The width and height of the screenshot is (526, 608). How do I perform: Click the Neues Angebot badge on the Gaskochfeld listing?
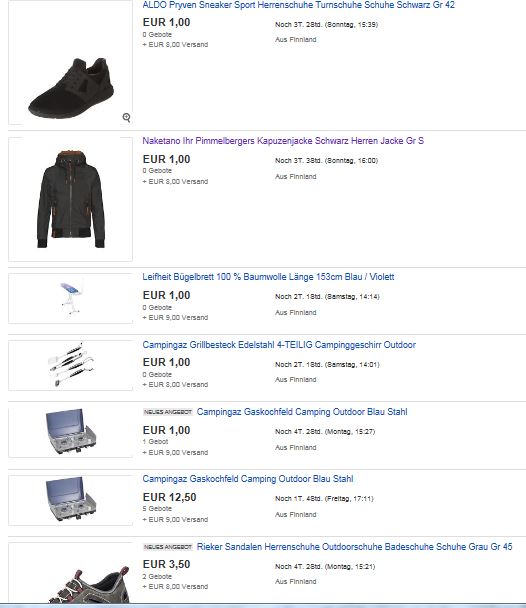(x=168, y=412)
